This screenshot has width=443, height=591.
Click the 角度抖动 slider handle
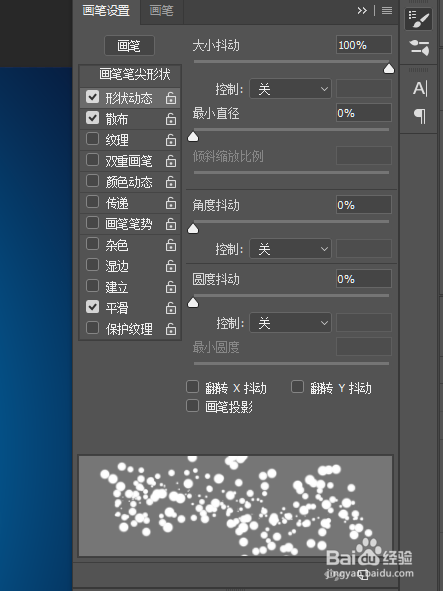(x=193, y=228)
